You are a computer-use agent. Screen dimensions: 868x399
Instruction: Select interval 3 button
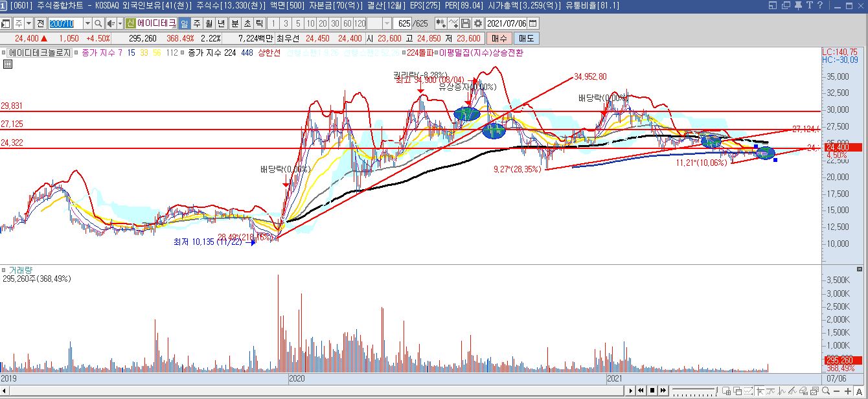(286, 23)
